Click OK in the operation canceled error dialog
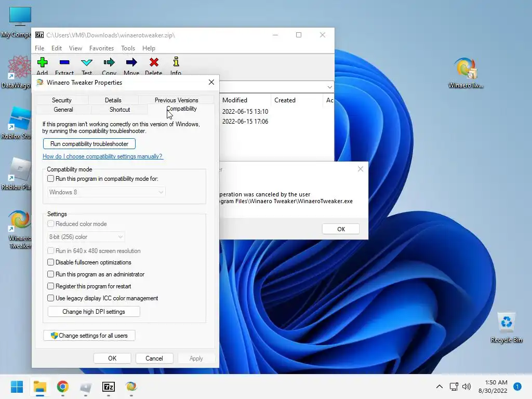 (341, 229)
